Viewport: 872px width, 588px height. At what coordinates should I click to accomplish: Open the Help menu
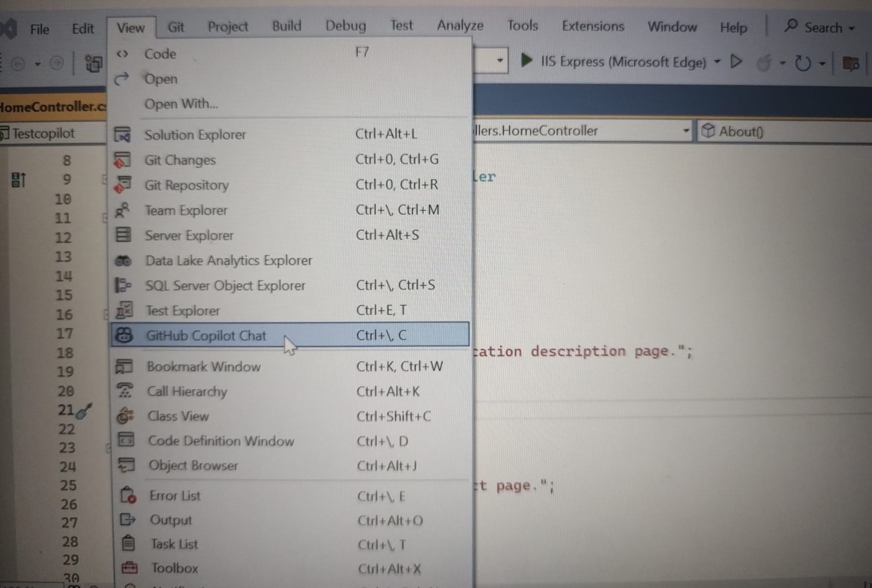[733, 27]
